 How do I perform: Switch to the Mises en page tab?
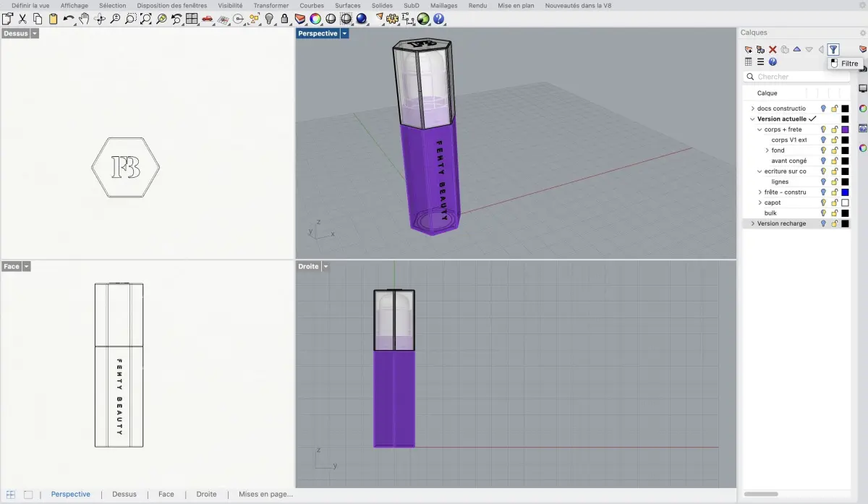point(265,495)
